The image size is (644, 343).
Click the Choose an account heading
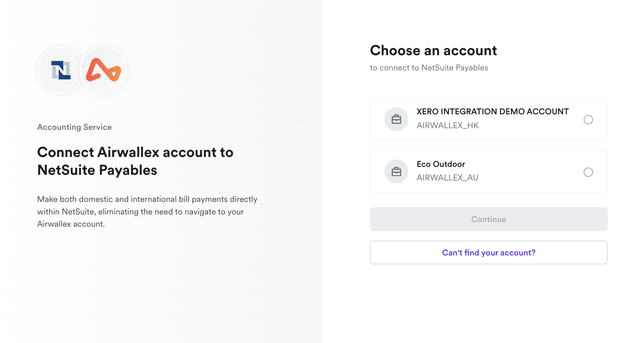click(433, 50)
